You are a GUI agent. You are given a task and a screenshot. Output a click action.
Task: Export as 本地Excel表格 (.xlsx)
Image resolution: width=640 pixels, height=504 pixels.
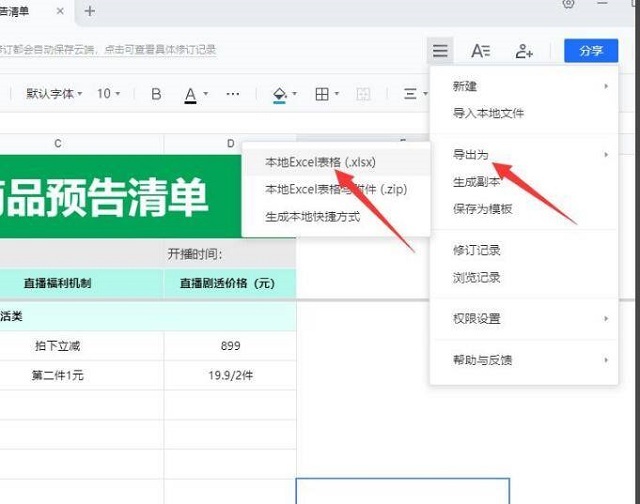pos(337,162)
